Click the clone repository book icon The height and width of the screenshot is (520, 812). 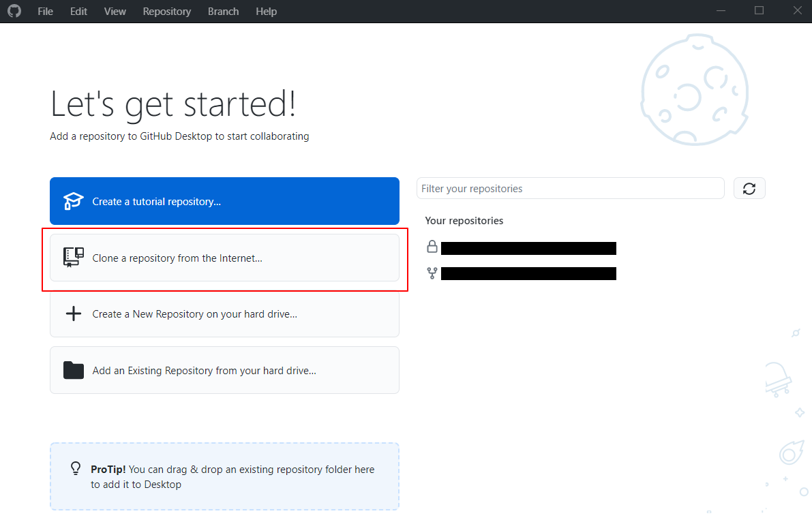(73, 258)
